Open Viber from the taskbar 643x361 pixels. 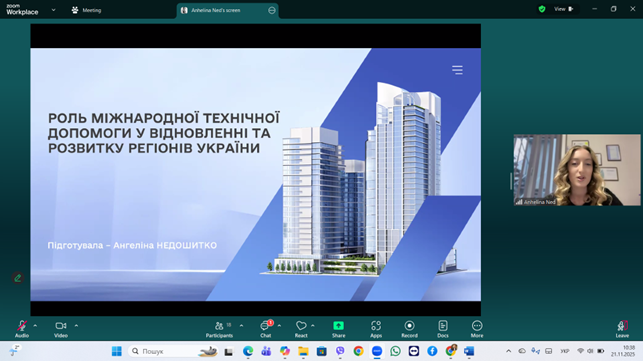[x=340, y=351]
